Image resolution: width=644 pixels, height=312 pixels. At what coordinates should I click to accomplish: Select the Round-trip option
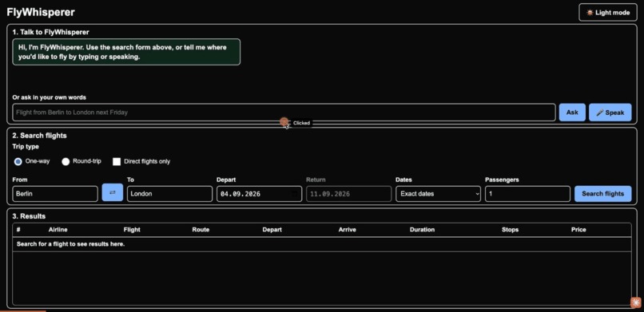point(66,161)
